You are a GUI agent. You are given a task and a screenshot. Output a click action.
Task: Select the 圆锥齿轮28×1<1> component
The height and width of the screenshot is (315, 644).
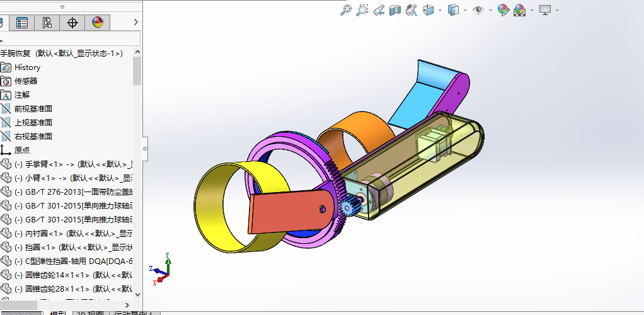point(74,289)
